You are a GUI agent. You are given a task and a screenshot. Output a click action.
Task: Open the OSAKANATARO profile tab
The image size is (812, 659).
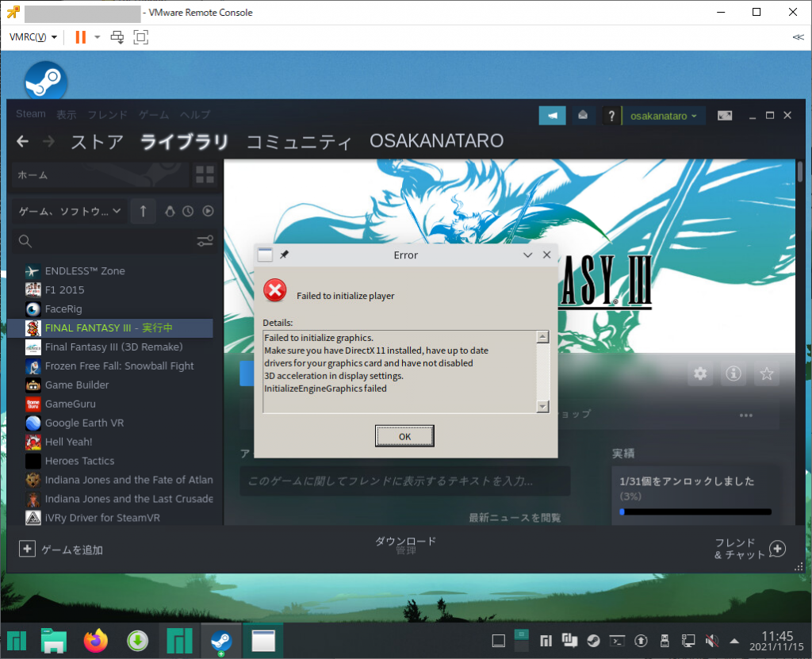point(437,141)
